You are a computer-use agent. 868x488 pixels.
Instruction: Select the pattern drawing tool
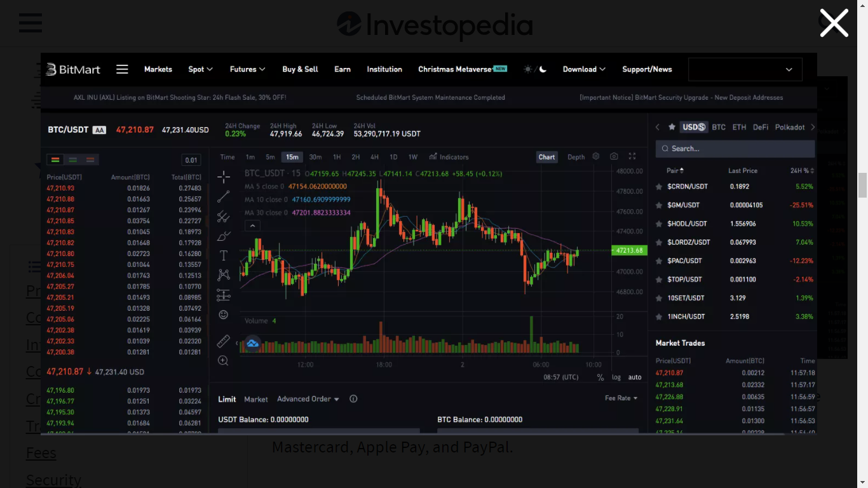pyautogui.click(x=224, y=275)
